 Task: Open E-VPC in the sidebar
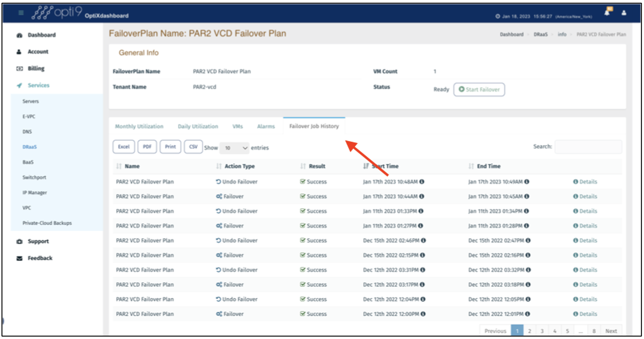click(29, 116)
